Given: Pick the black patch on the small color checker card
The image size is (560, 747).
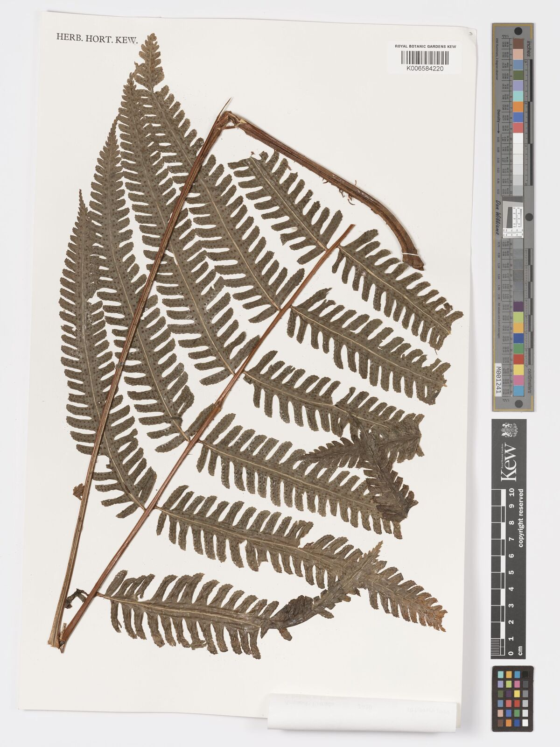Looking at the screenshot, I should point(525,674).
